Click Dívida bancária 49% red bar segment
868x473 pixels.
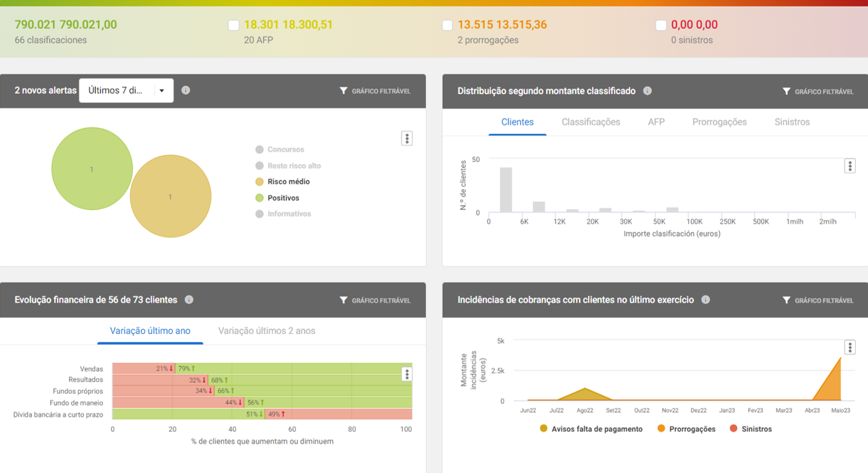338,414
